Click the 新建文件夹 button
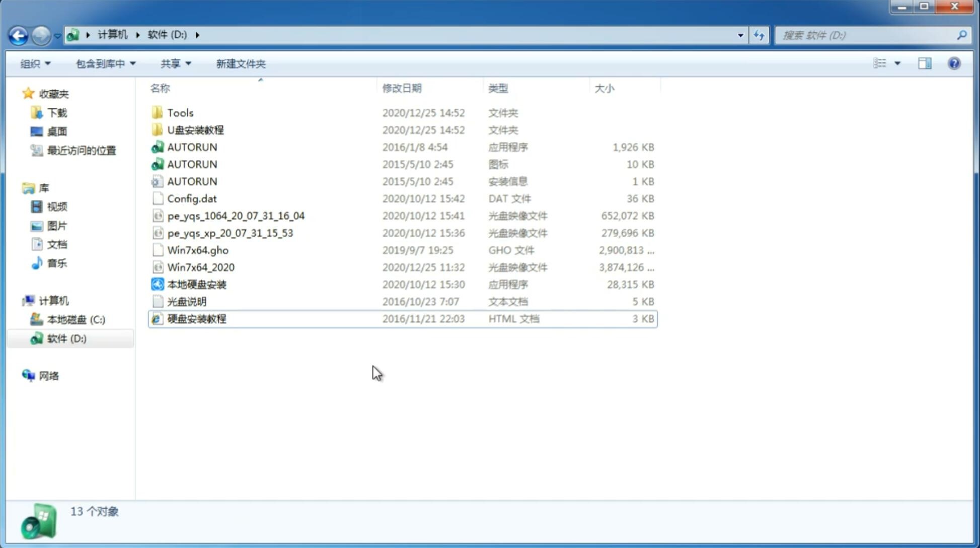This screenshot has height=548, width=980. [241, 62]
